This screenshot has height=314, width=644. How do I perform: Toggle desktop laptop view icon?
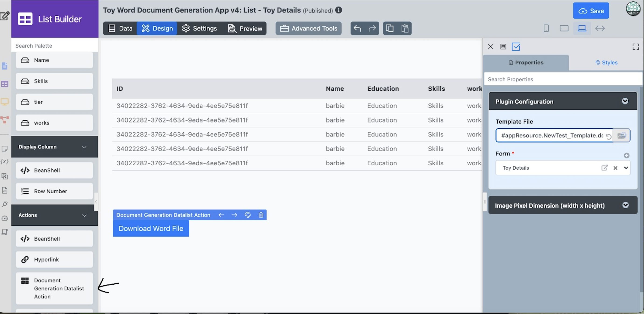(x=582, y=28)
